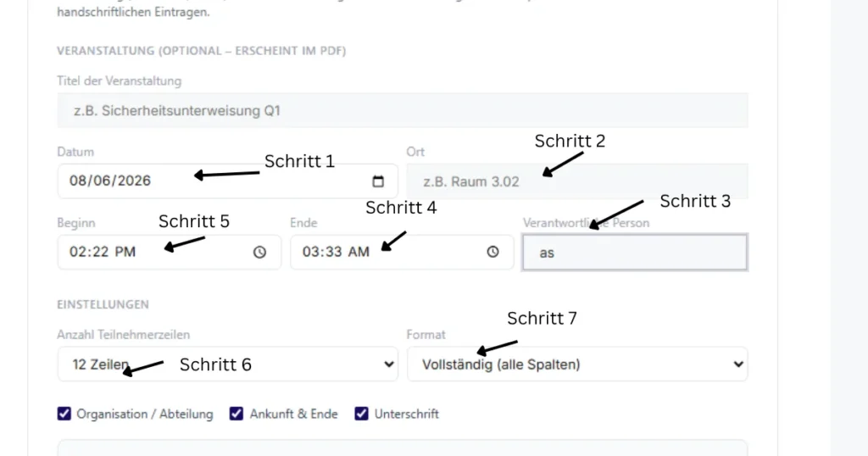Expand the Anzahl Teilnehmerzeilen dropdown showing 12 Zeilen
The image size is (868, 456).
tap(227, 364)
